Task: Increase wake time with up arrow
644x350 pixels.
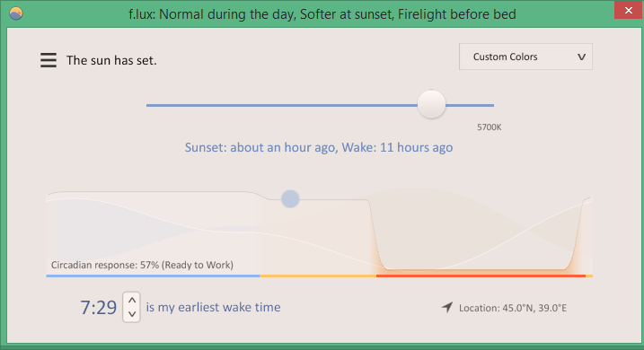Action: [131, 301]
